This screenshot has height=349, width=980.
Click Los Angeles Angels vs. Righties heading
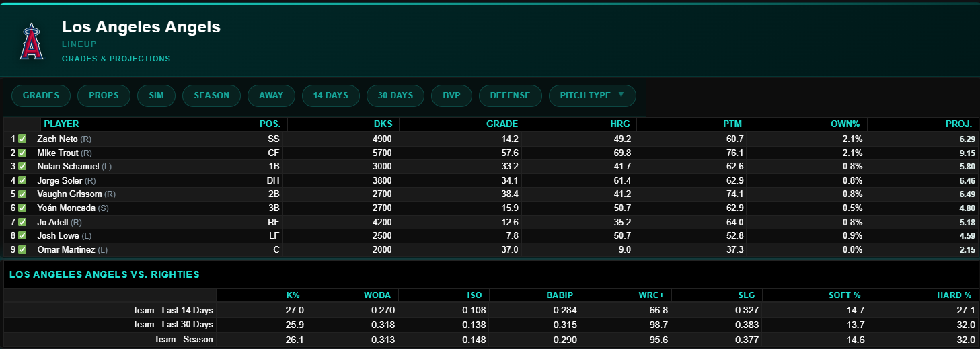coord(104,275)
